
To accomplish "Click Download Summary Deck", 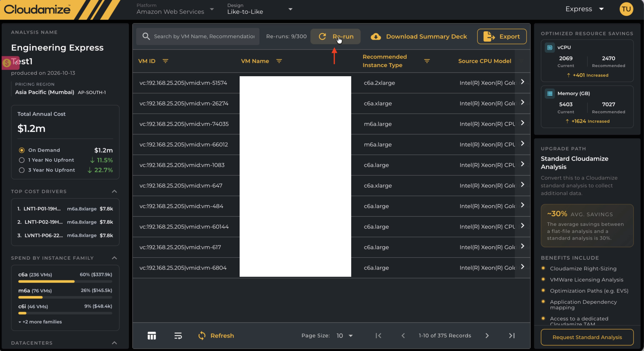I will [419, 36].
